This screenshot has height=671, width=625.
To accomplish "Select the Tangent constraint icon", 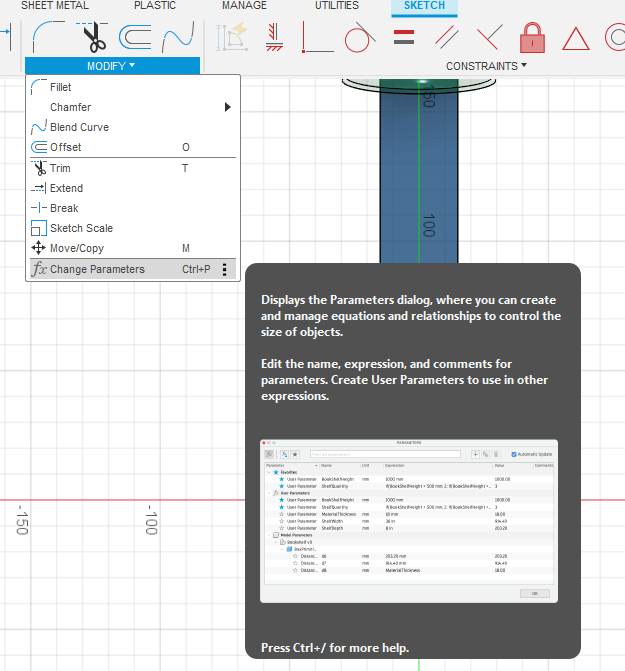I will pyautogui.click(x=359, y=37).
